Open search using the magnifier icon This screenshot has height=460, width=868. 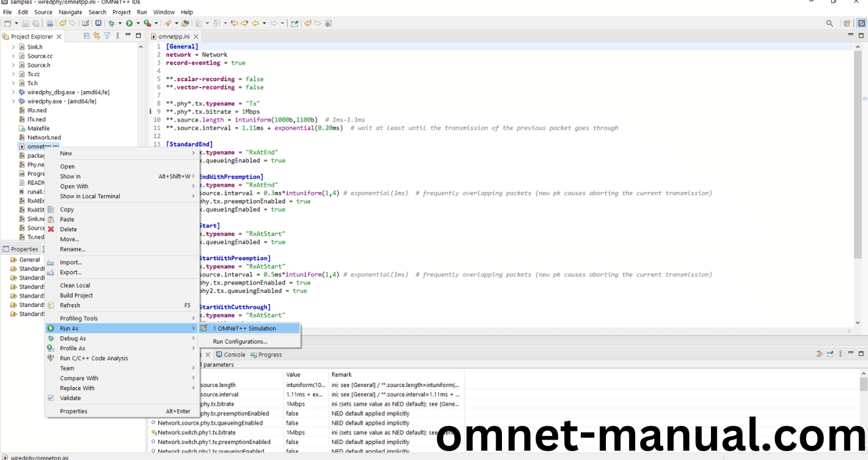coord(829,23)
